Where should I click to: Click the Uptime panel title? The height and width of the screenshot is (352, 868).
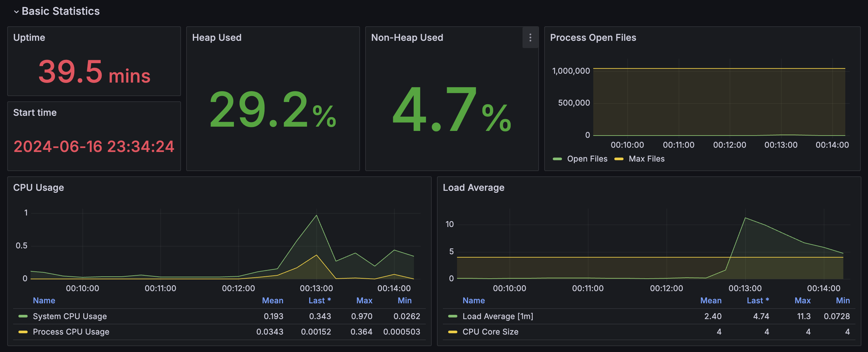(x=29, y=38)
